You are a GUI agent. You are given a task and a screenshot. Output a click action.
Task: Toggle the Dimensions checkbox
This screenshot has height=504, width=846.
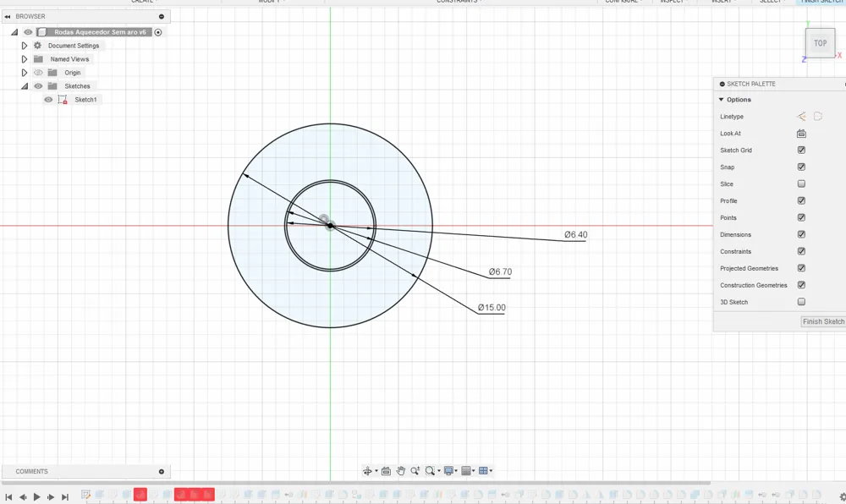[801, 234]
